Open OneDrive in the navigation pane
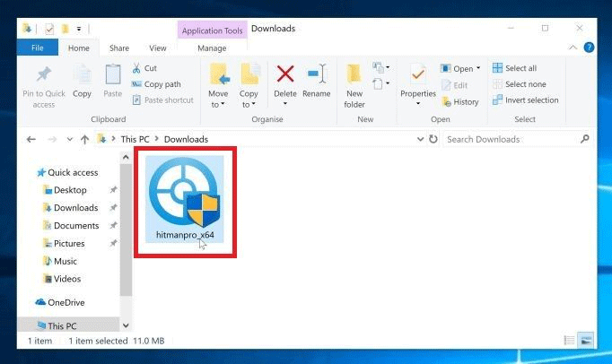Screen dimensions: 612x364 point(60,302)
